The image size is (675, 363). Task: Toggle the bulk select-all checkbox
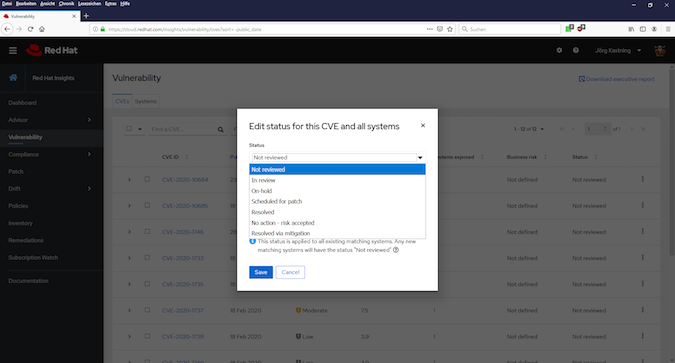[129, 128]
